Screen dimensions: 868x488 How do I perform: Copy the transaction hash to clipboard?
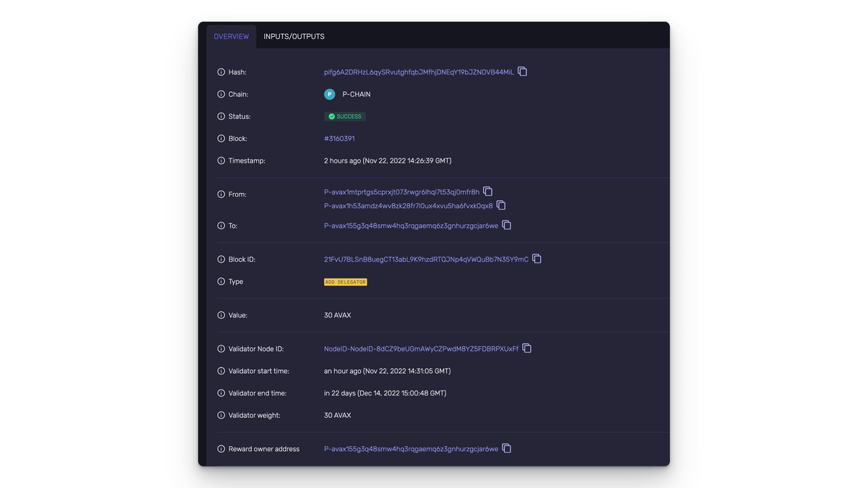522,72
